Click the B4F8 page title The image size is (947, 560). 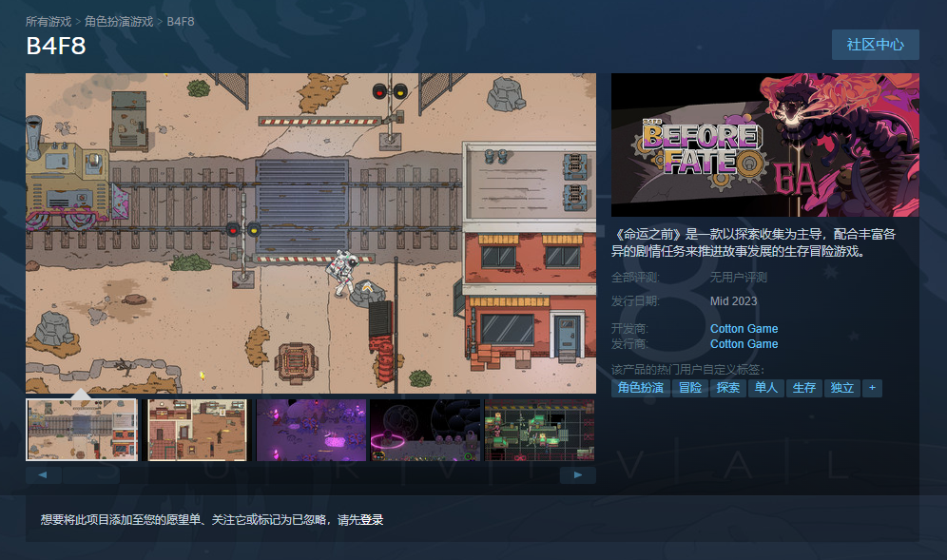56,46
